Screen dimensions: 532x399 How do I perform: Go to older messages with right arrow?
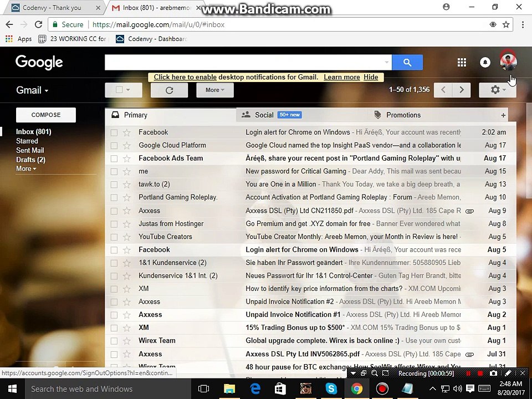462,90
